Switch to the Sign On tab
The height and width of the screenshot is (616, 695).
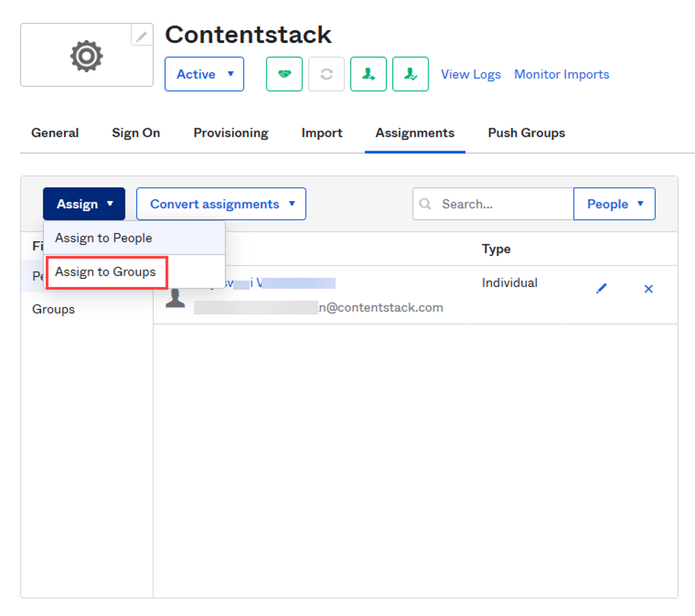click(136, 133)
